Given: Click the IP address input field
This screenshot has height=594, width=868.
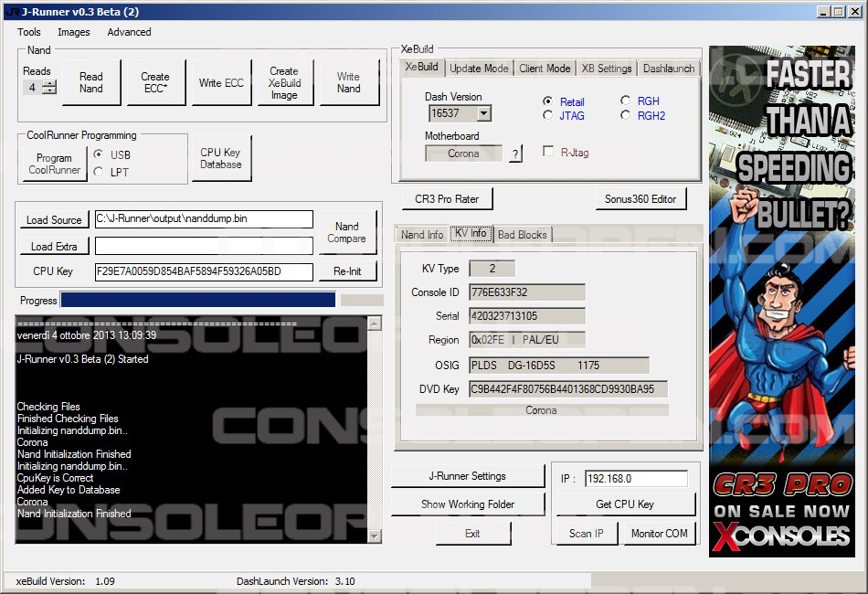Looking at the screenshot, I should pos(636,479).
